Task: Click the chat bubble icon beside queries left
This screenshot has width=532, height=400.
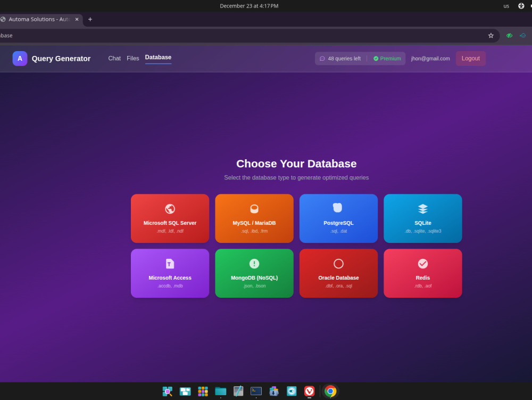Action: (322, 59)
